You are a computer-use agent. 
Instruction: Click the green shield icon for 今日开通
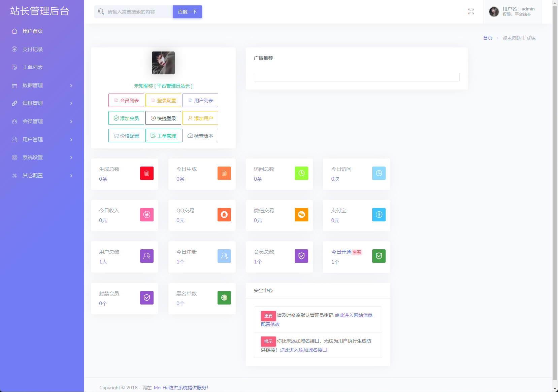coord(379,256)
